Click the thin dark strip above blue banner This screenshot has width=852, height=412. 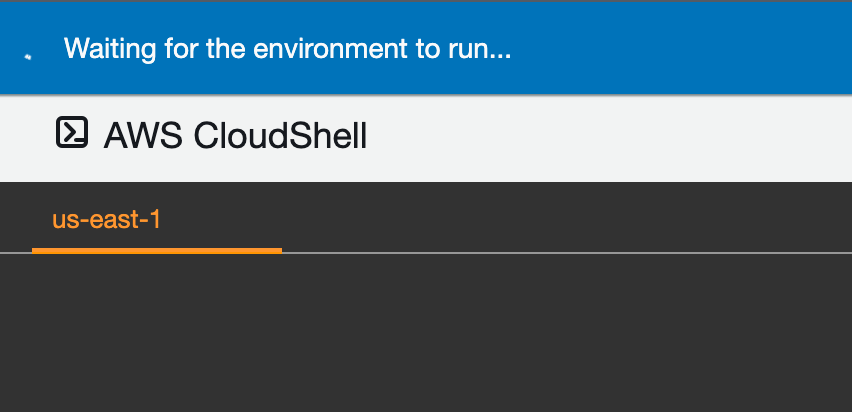426,1
